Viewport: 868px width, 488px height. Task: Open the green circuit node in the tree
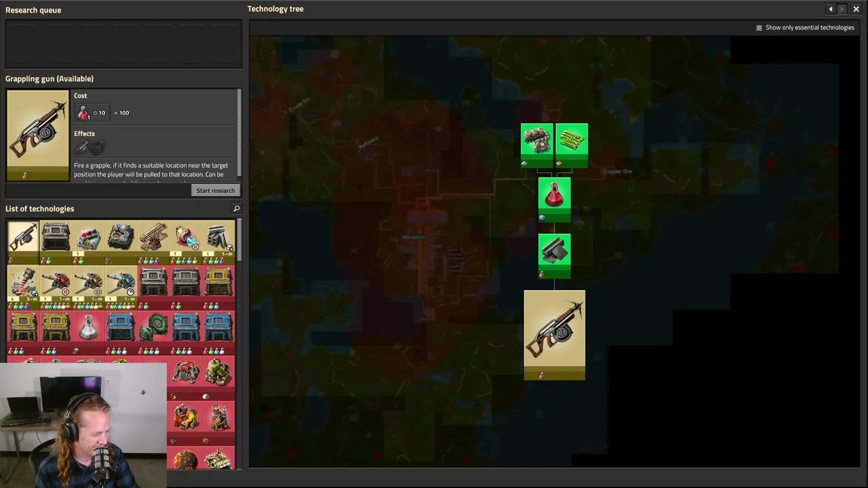point(572,145)
